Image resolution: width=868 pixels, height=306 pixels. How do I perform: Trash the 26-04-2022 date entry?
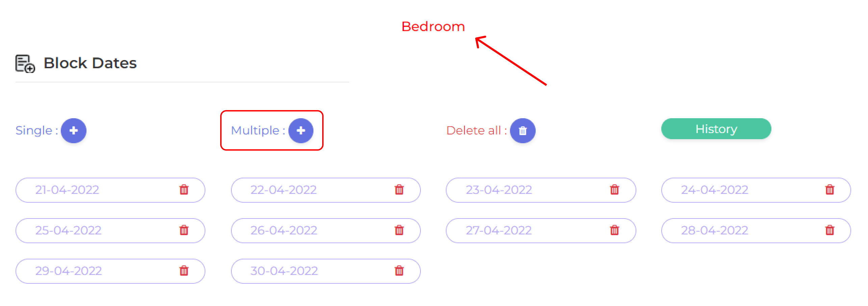point(399,230)
